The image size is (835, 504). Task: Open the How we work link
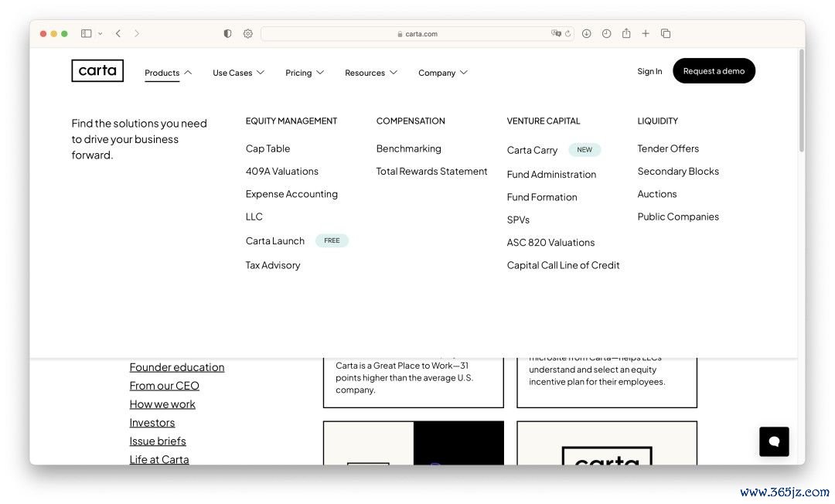(162, 404)
